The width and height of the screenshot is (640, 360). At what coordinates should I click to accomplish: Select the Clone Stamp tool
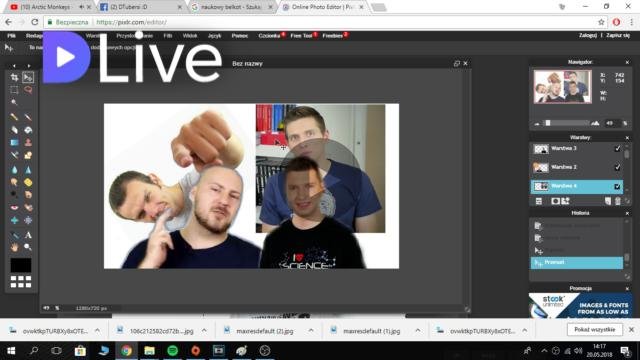coord(28,142)
